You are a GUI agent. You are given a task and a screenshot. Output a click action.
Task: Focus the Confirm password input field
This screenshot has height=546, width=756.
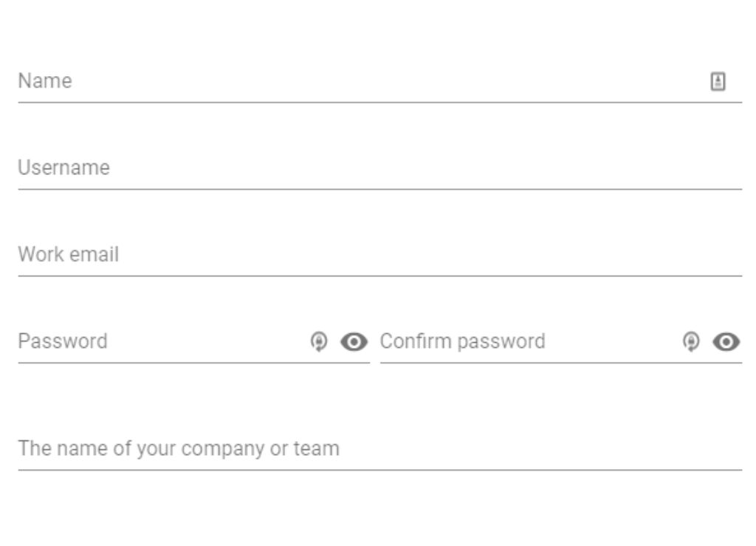pyautogui.click(x=561, y=341)
